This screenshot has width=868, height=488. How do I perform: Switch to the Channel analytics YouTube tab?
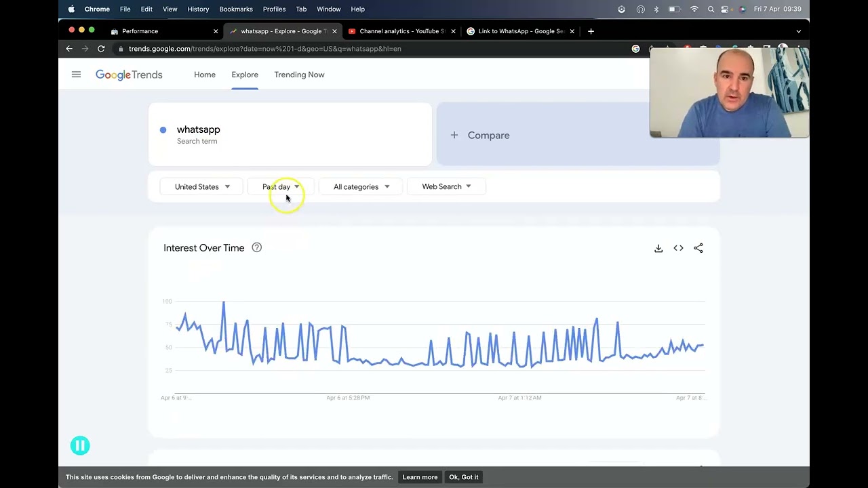pos(401,31)
